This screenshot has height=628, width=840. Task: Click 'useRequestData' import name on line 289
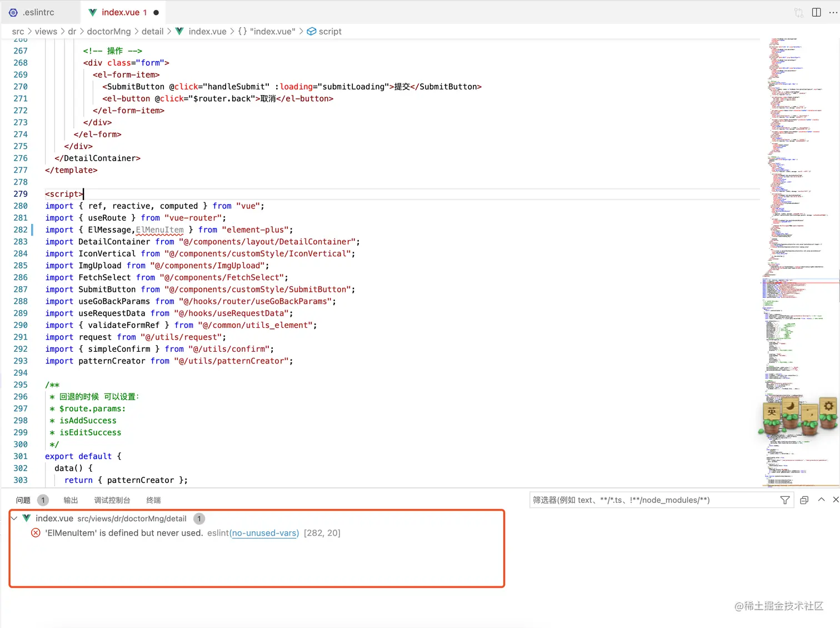coord(112,313)
